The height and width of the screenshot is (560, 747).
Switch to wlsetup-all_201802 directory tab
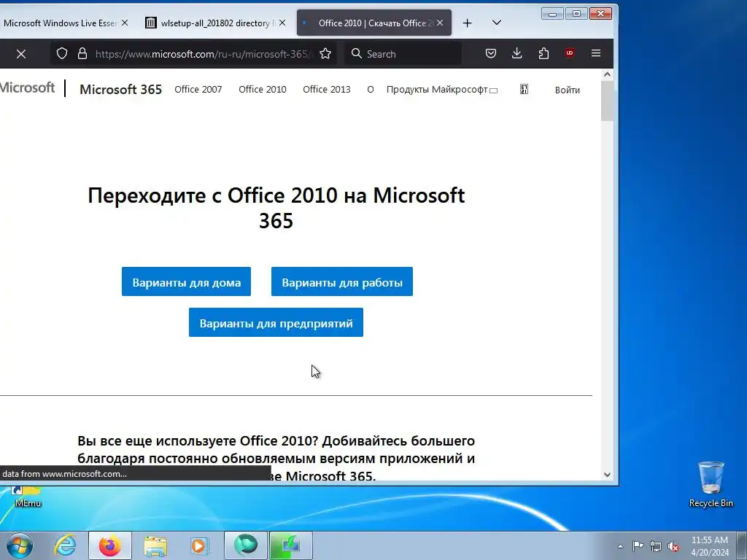tap(215, 23)
